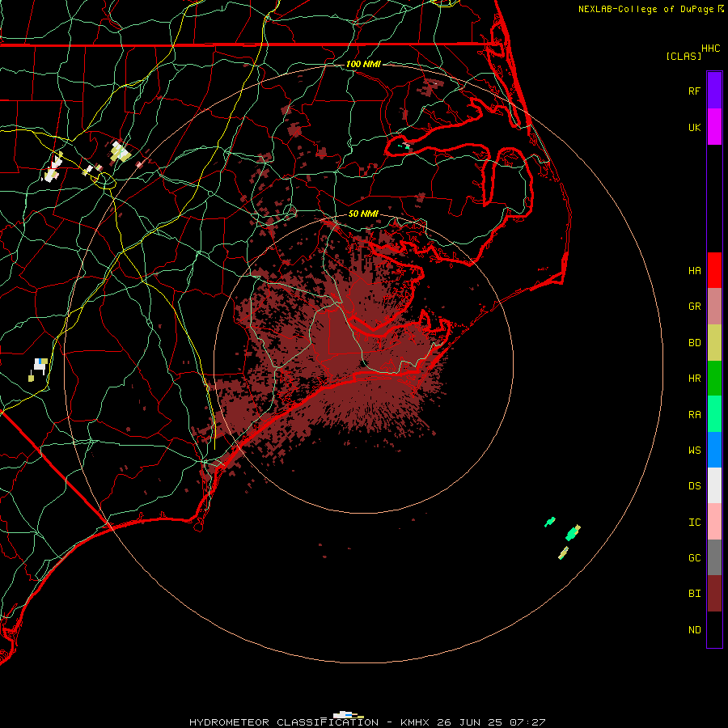Click the 50 NMI range ring label

(363, 214)
